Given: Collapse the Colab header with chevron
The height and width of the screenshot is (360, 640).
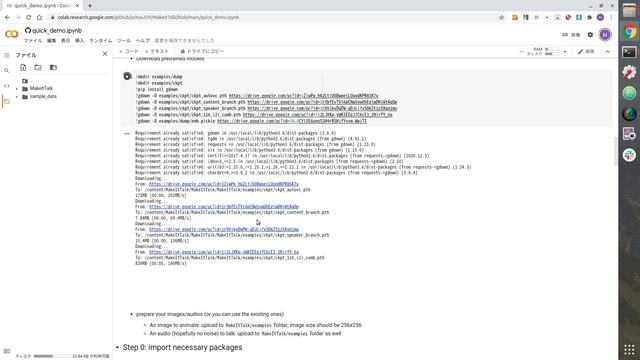Looking at the screenshot, I should pyautogui.click(x=607, y=51).
